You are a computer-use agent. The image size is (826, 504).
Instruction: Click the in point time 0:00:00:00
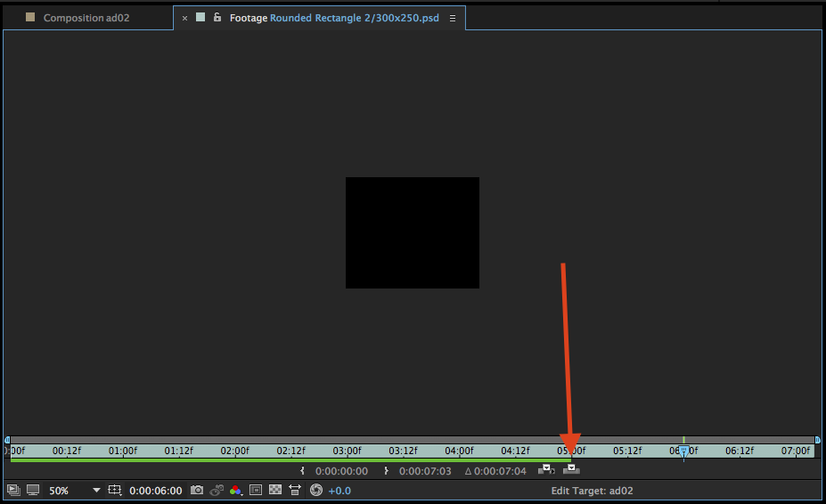pyautogui.click(x=341, y=471)
